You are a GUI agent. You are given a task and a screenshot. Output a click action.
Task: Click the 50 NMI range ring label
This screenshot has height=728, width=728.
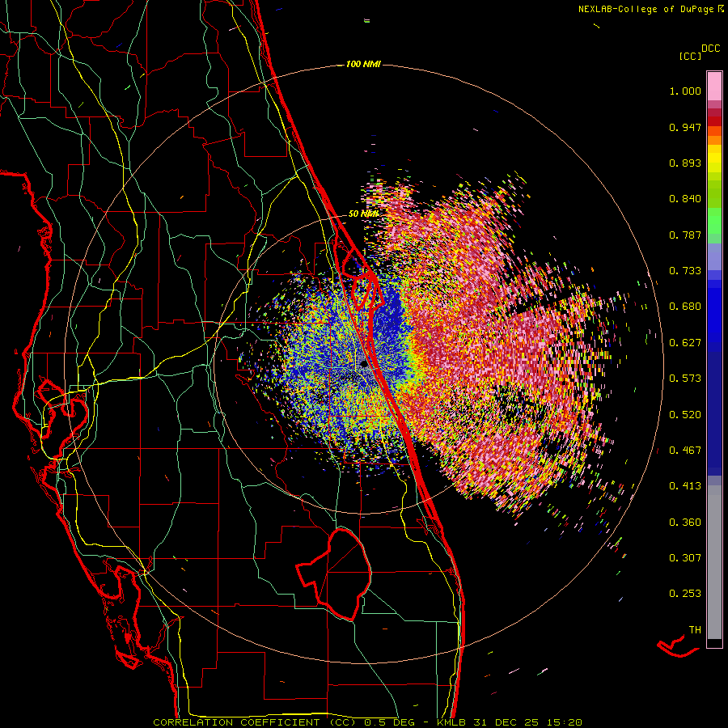[363, 214]
